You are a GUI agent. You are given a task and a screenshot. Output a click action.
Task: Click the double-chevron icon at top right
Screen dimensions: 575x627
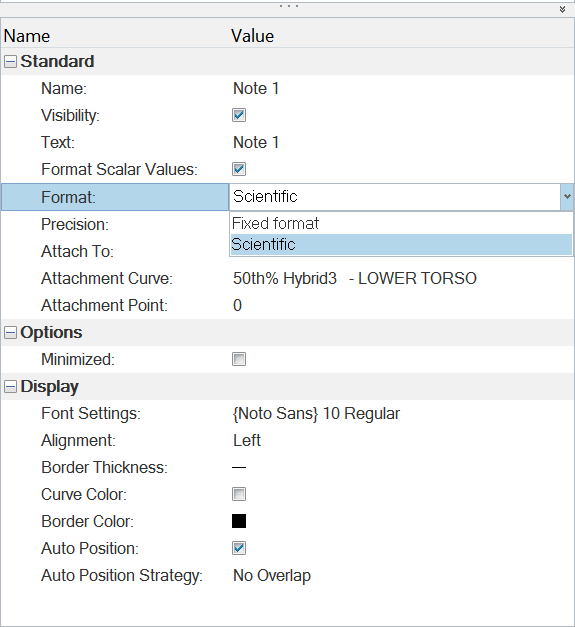coord(562,9)
